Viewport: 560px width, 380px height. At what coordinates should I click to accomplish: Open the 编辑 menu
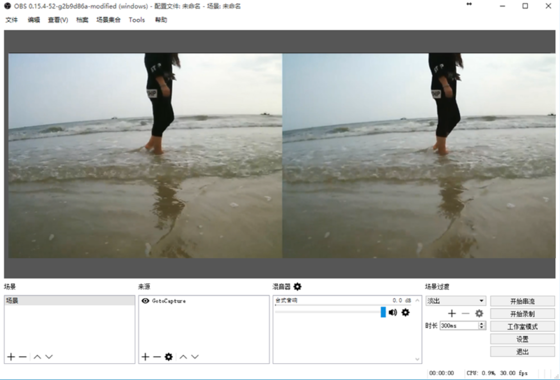point(34,20)
